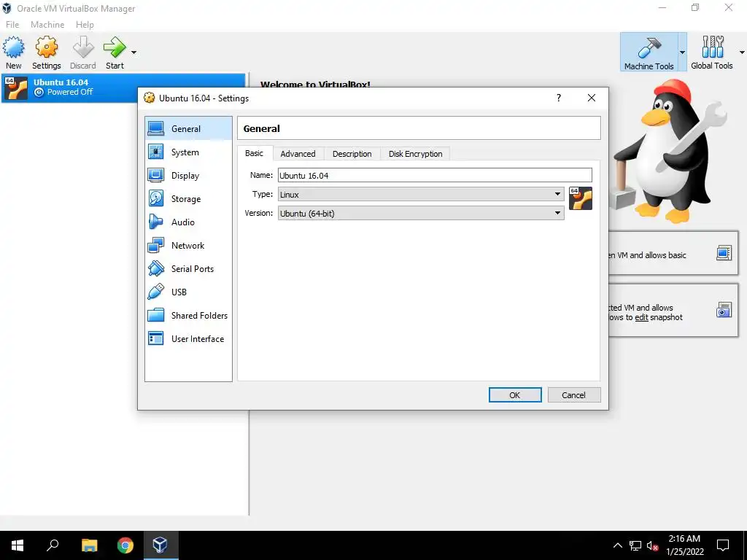
Task: Switch to the Basic tab
Action: click(255, 153)
